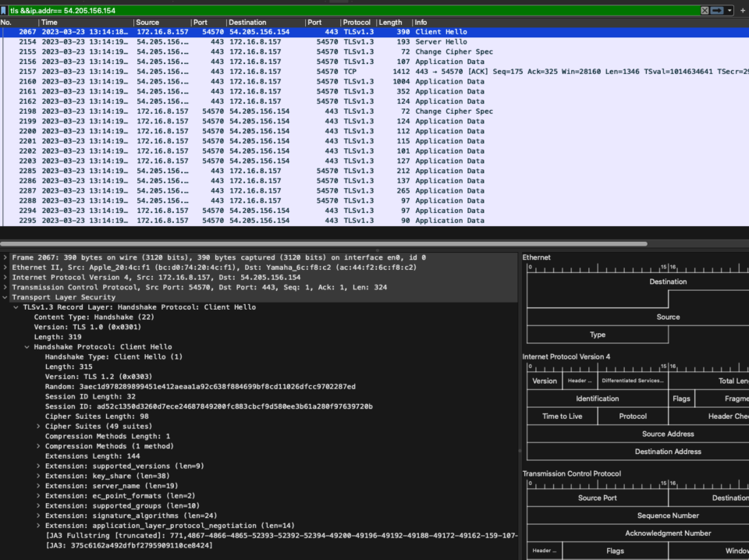Open the recent filters dropdown arrow
Screen dimensions: 749x560
click(728, 10)
